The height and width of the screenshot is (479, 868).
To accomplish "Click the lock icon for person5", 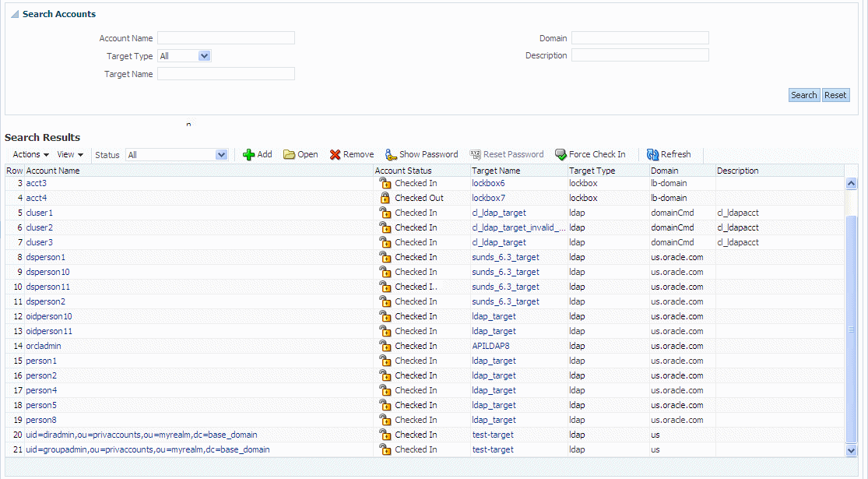I will coord(385,405).
